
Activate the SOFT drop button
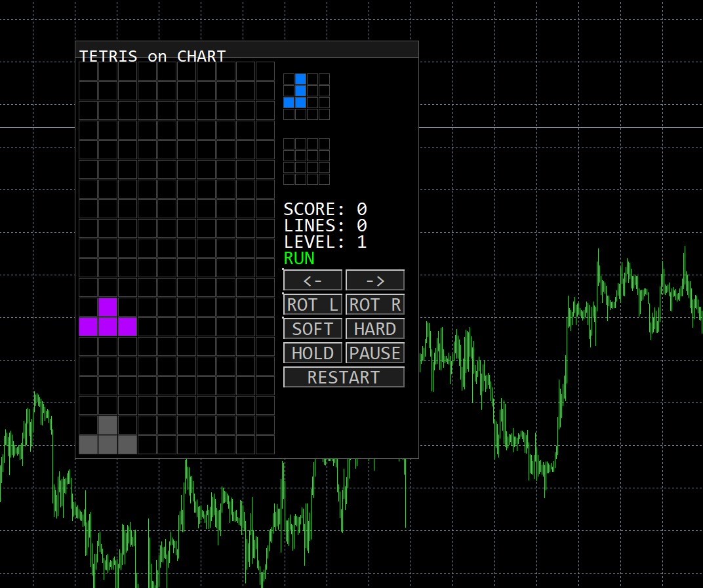coord(312,328)
